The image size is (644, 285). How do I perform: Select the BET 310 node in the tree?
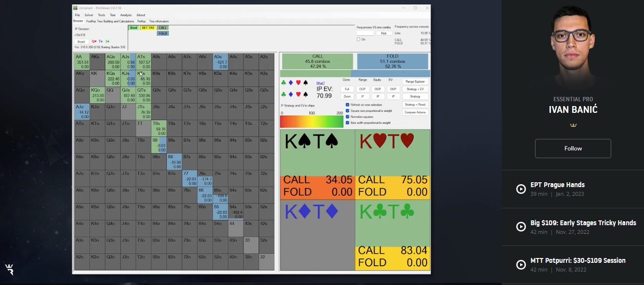pos(147,27)
